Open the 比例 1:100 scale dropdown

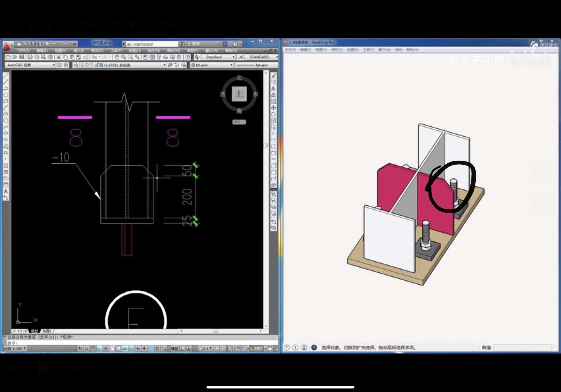pyautogui.click(x=25, y=348)
